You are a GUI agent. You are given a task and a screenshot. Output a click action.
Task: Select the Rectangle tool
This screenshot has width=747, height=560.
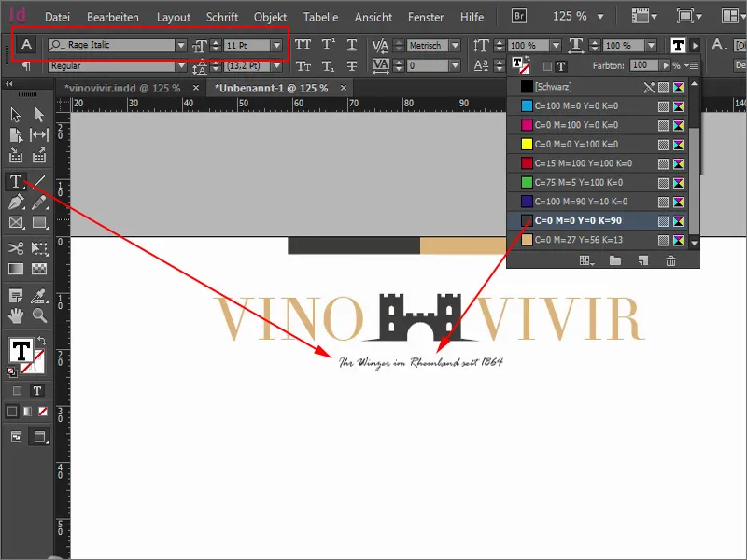39,222
